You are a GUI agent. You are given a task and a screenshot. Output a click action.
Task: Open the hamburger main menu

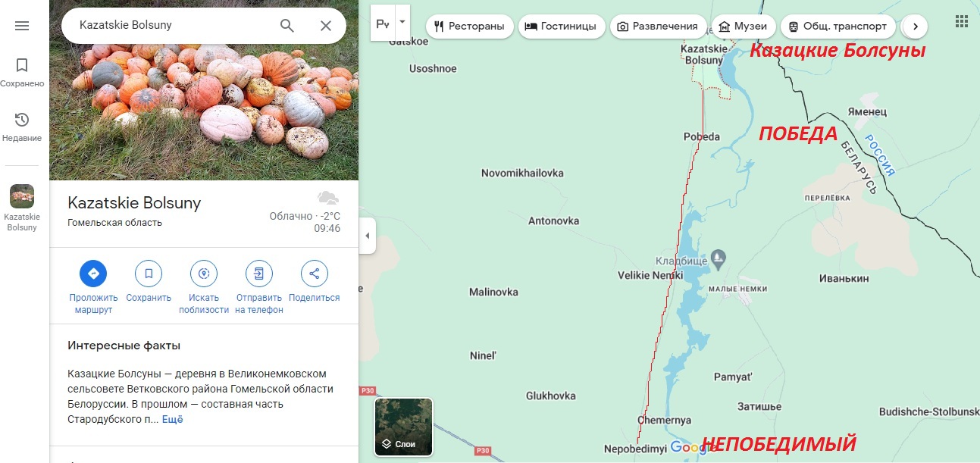pos(22,26)
